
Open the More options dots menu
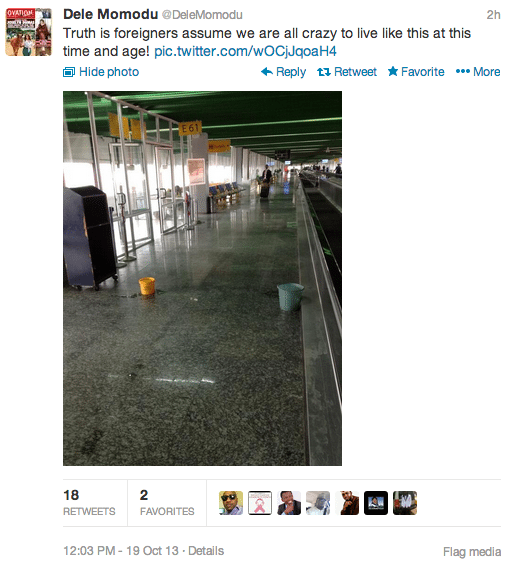pyautogui.click(x=463, y=71)
